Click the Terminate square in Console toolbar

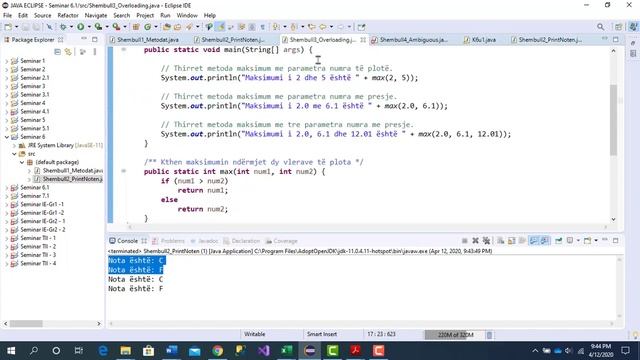(464, 241)
